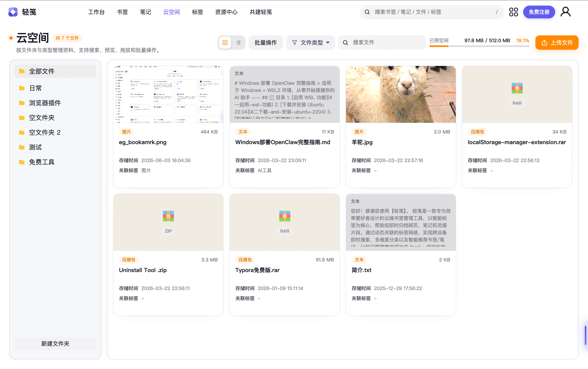Click the 压缩包 badge on Uninstall Tool .zip
Screen dimensions: 588x369
[x=129, y=260]
